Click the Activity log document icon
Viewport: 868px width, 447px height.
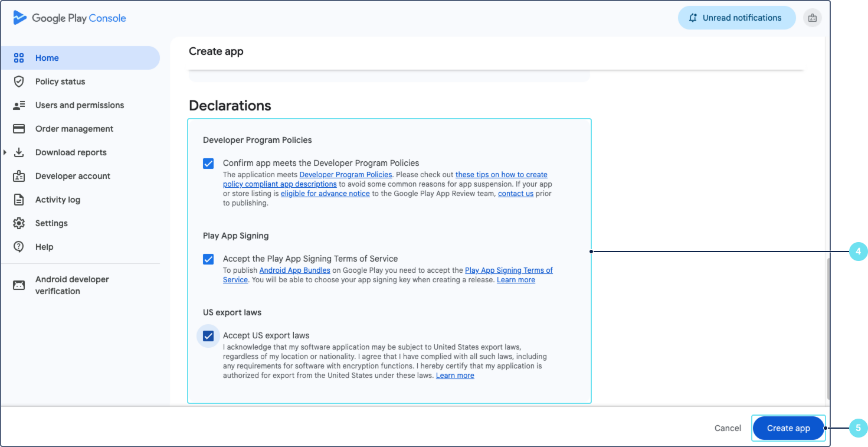point(19,200)
